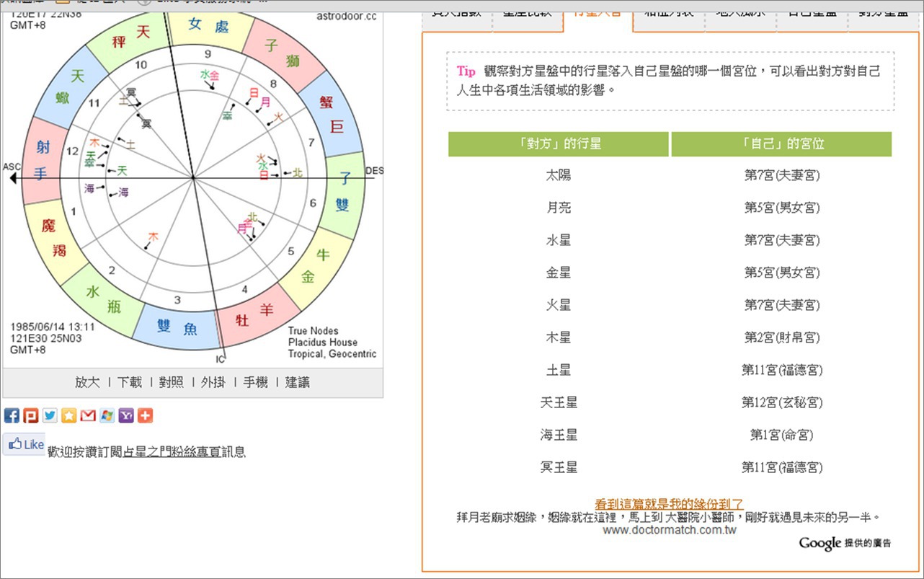This screenshot has height=579, width=924.
Task: Open more sharing options plus icon
Action: click(145, 415)
